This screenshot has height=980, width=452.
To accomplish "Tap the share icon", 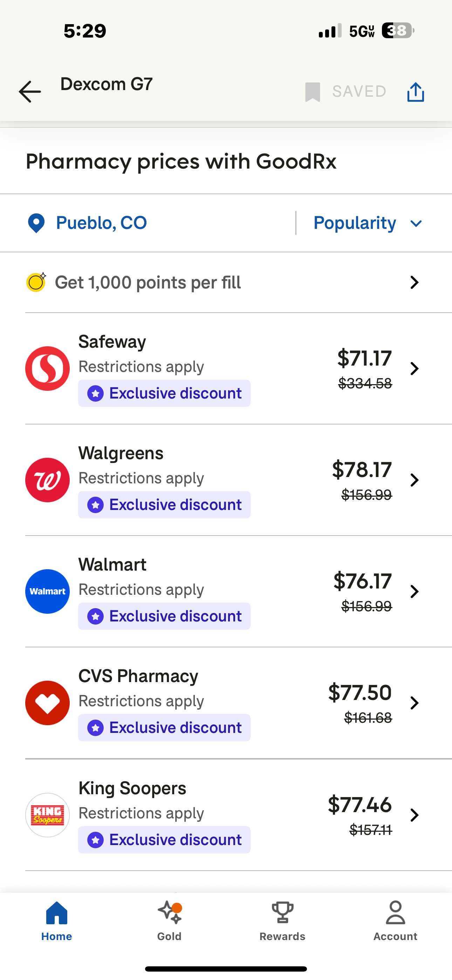I will [x=416, y=92].
